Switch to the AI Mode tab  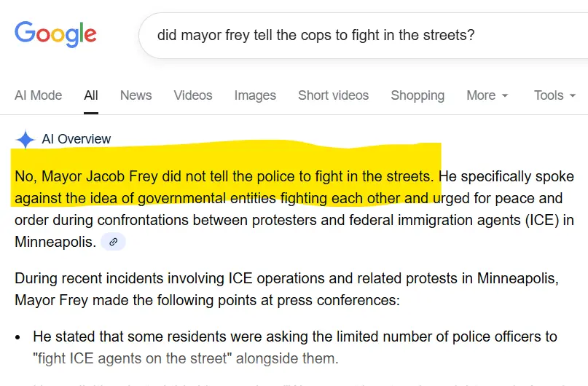tap(38, 95)
